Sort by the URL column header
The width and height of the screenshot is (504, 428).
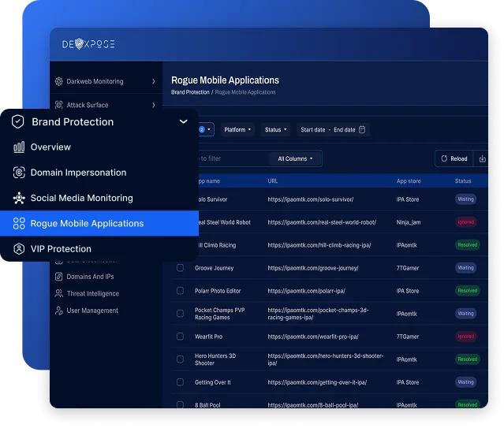273,181
